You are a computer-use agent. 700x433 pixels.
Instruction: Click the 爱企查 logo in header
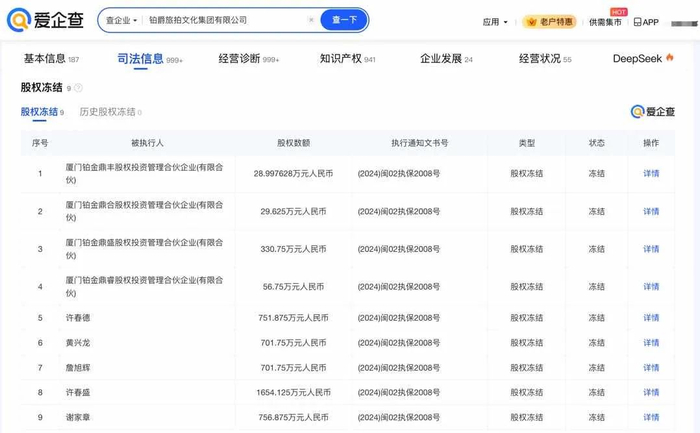point(46,20)
